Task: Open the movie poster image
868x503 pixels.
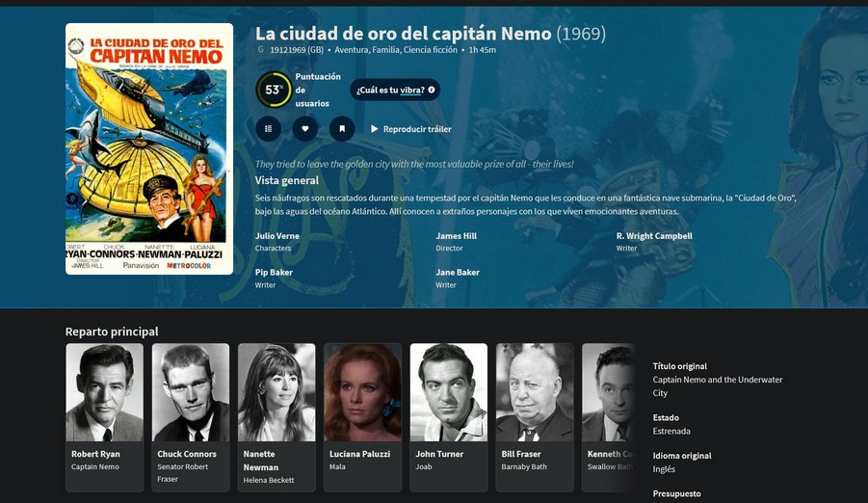Action: point(149,148)
